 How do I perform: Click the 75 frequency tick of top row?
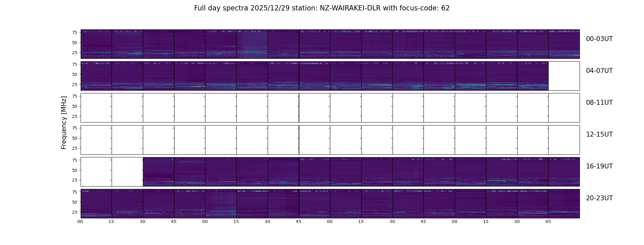coord(75,32)
